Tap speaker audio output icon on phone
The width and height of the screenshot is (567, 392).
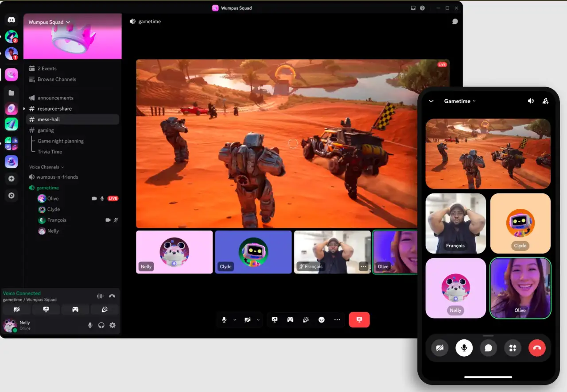click(x=531, y=101)
